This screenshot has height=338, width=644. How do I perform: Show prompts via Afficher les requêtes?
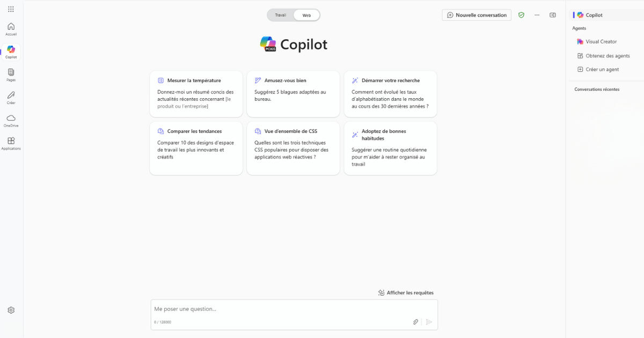(x=406, y=293)
